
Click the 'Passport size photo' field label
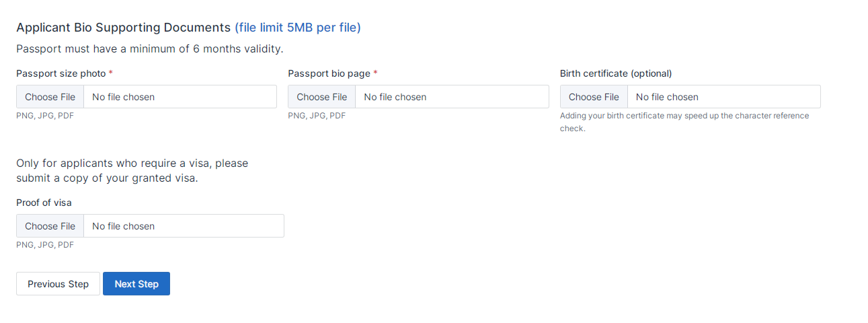tap(61, 73)
